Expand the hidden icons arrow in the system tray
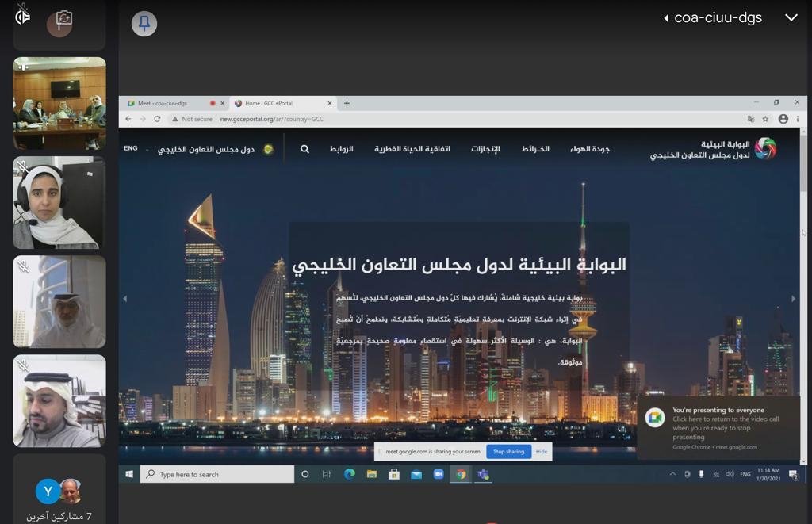The height and width of the screenshot is (524, 812). (x=673, y=474)
